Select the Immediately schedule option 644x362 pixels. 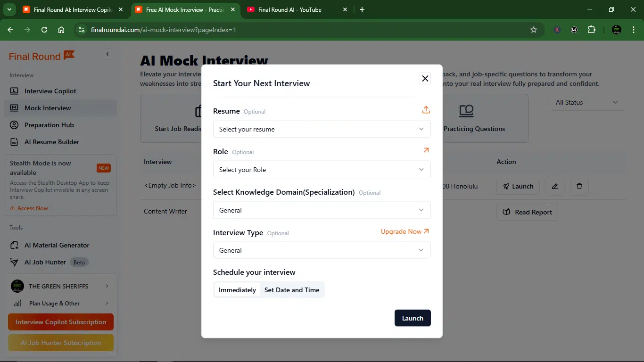click(x=237, y=290)
